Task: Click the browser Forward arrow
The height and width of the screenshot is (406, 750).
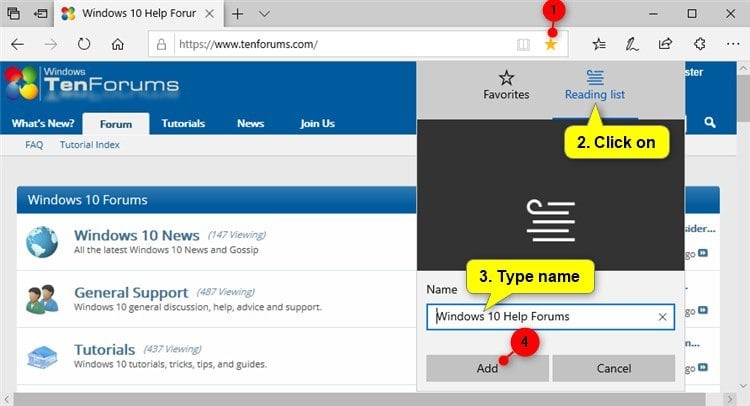Action: 50,44
